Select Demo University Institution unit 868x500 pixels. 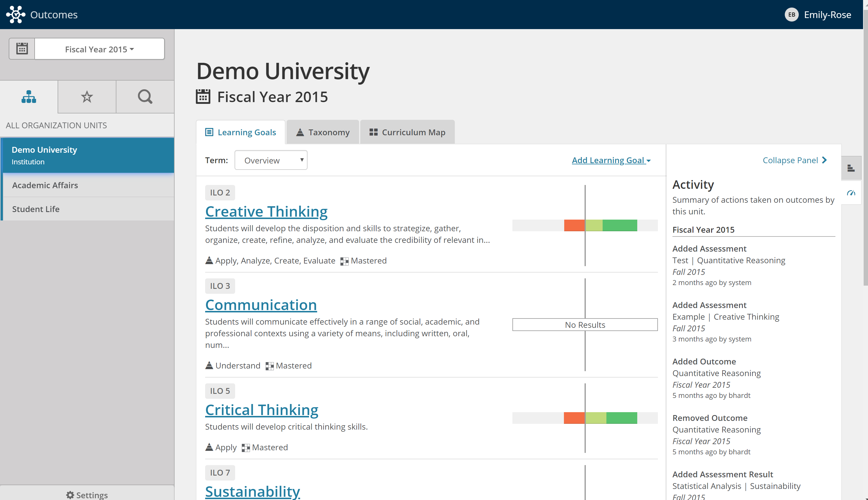88,155
